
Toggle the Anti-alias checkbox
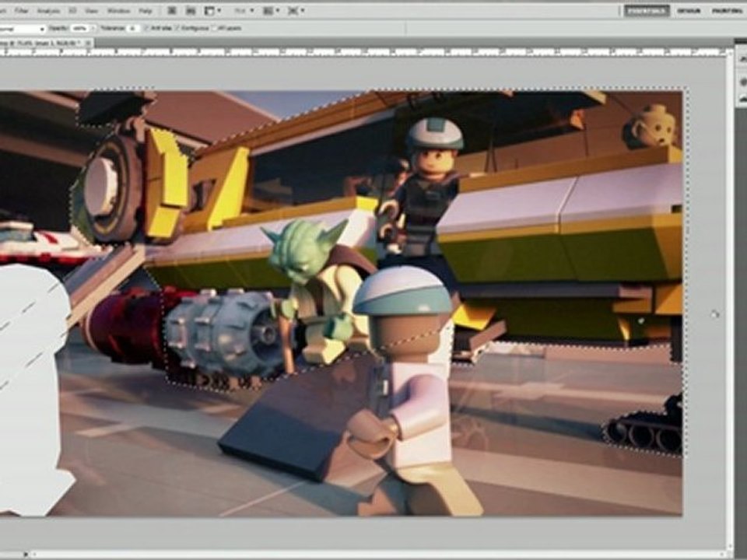(x=146, y=29)
